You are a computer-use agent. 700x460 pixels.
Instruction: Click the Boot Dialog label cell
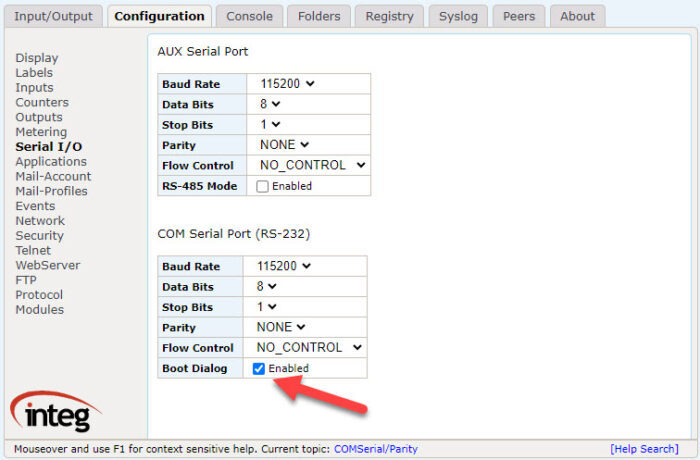pyautogui.click(x=200, y=368)
